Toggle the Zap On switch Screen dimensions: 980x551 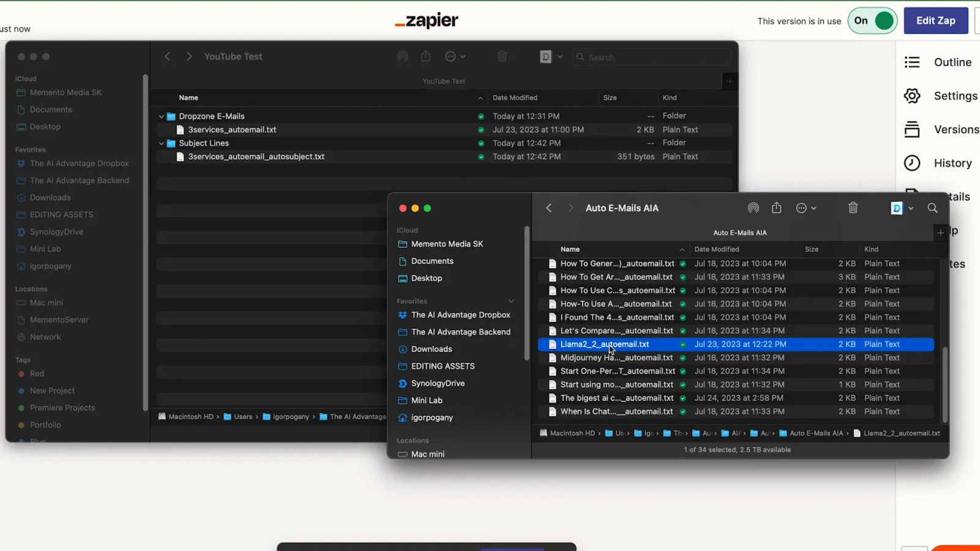[872, 21]
